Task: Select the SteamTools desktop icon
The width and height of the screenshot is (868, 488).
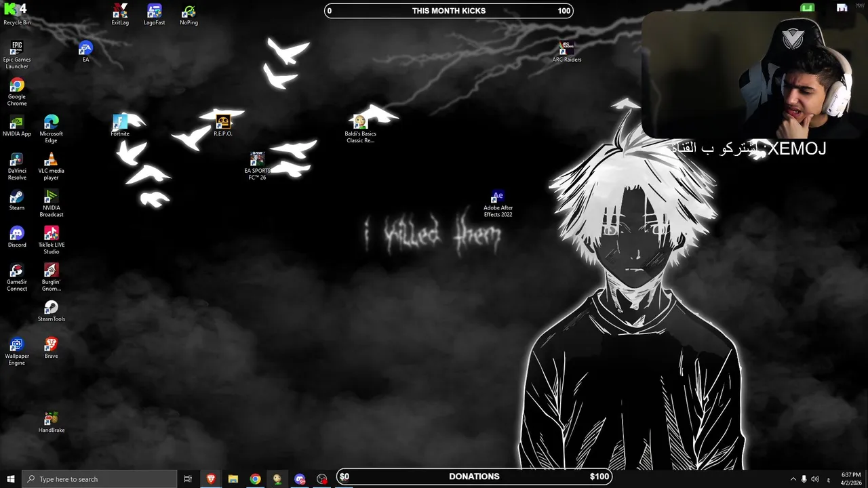Action: [51, 311]
